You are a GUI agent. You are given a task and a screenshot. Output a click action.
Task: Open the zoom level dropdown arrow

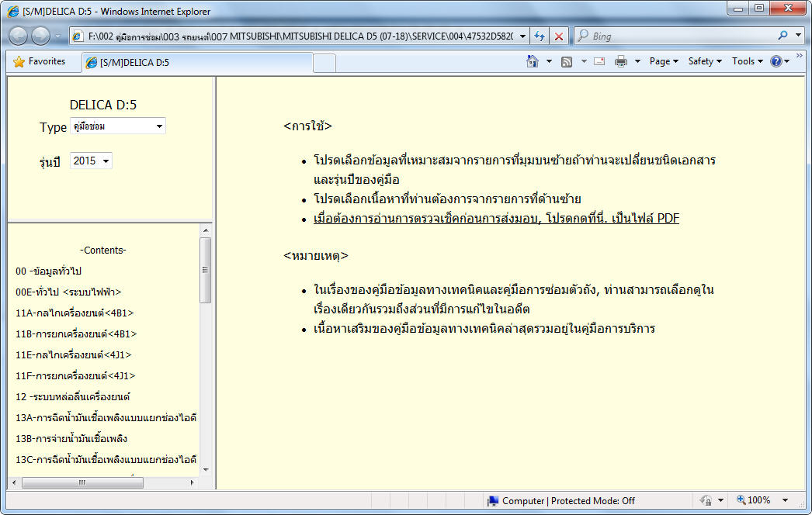click(785, 500)
